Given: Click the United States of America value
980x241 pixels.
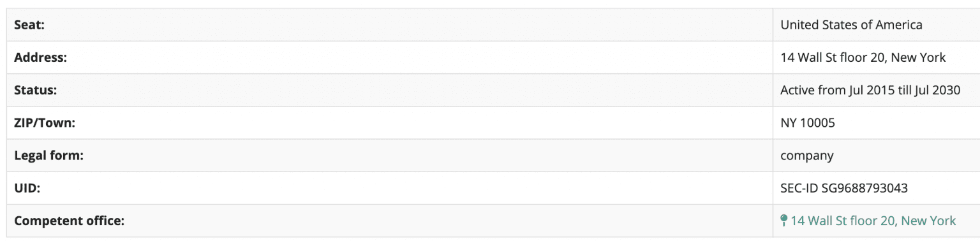Looking at the screenshot, I should point(851,25).
